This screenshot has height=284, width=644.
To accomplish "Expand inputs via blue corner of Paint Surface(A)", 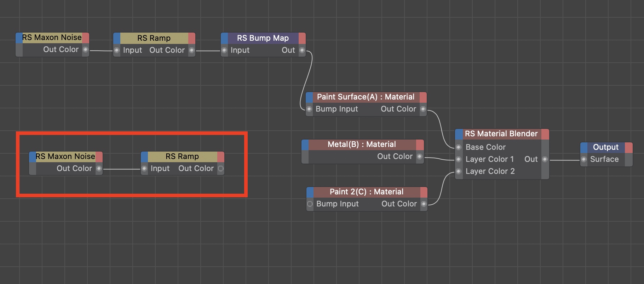I will coord(309,97).
